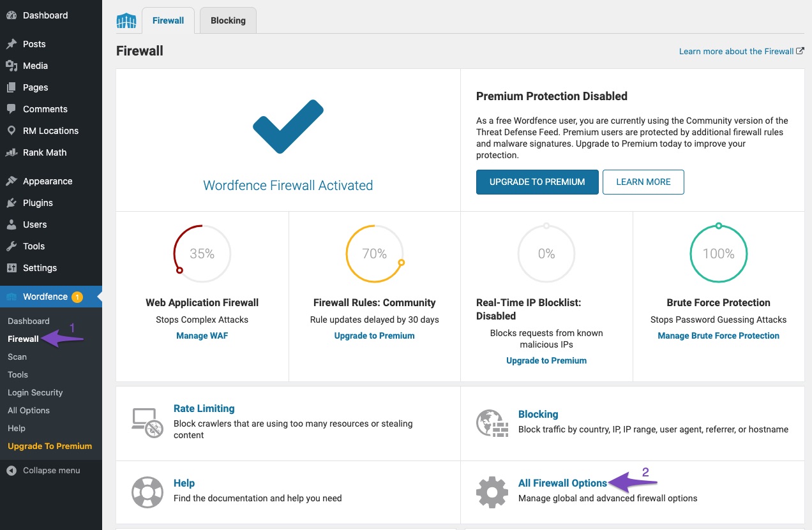812x530 pixels.
Task: Open Appearance in the sidebar menu
Action: pos(51,181)
